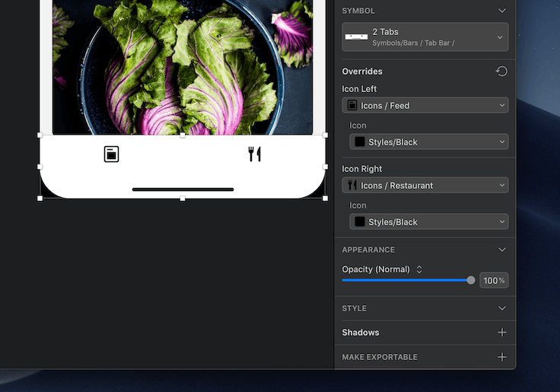Viewport: 560px width, 392px height.
Task: Click the home indicator bar on canvas
Action: (x=183, y=190)
